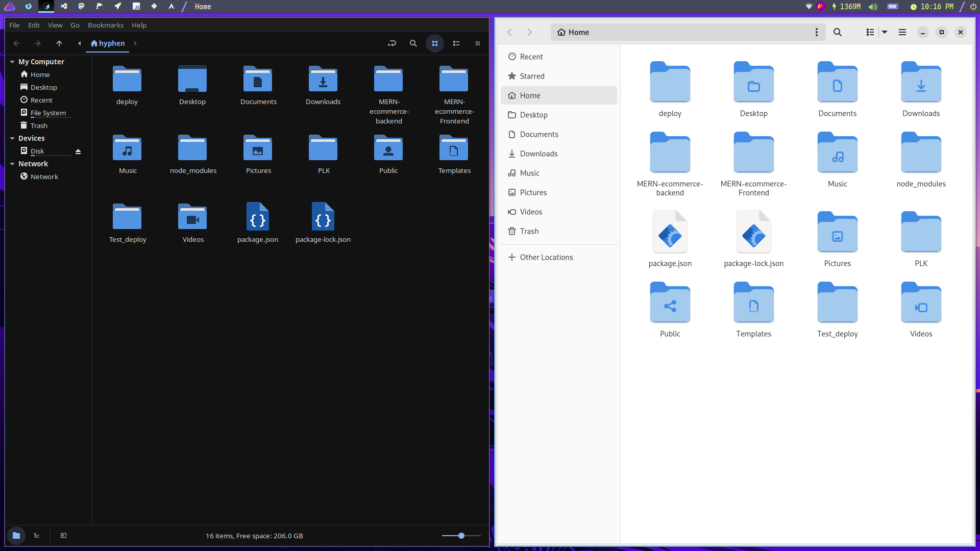The width and height of the screenshot is (980, 551).
Task: Open Nautilus hamburger menu
Action: 902,32
